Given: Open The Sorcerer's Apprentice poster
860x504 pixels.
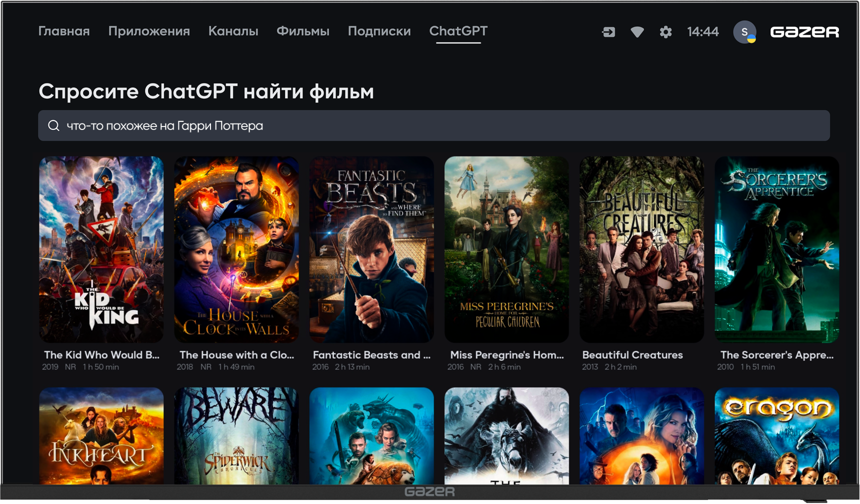Looking at the screenshot, I should 776,249.
